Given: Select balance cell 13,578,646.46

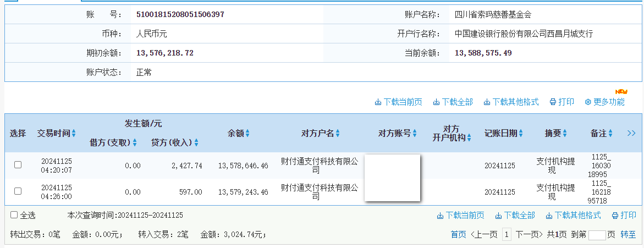Looking at the screenshot, I should pos(243,166).
